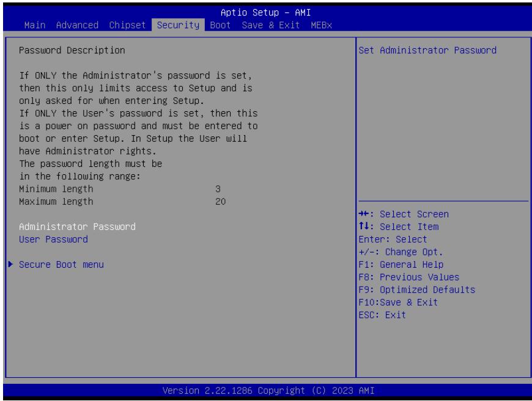Screen dimensions: 532x401
Task: Click the F9: Optimized Defaults hint
Action: [417, 289]
